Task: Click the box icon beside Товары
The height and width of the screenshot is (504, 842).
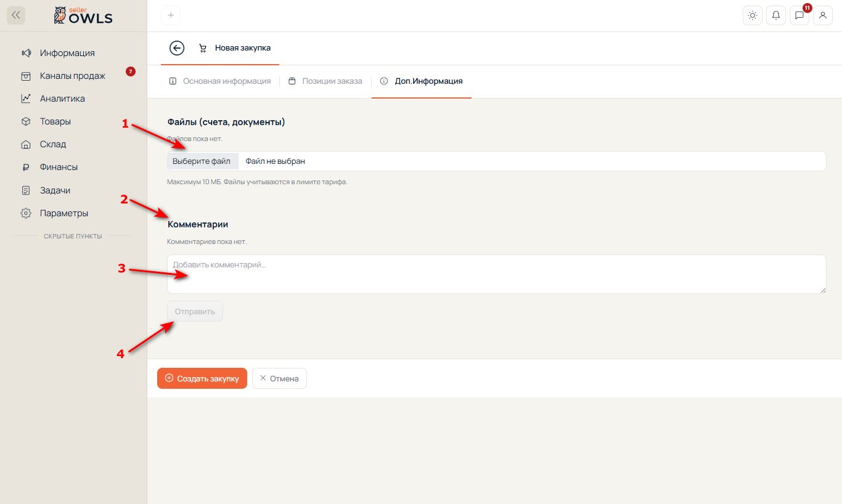Action: pyautogui.click(x=26, y=121)
